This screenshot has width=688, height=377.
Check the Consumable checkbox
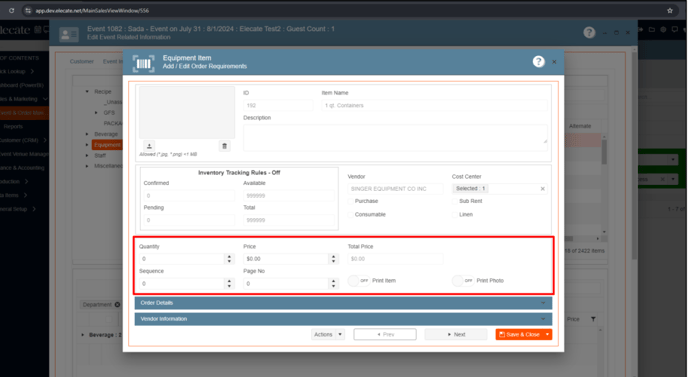pyautogui.click(x=351, y=215)
